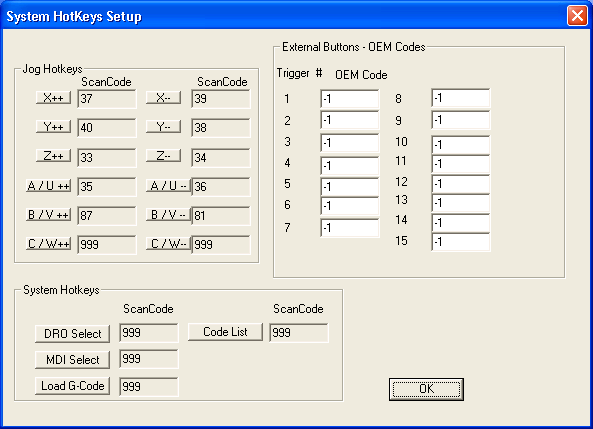The width and height of the screenshot is (593, 429).
Task: Select the DRO Select scancode field
Action: point(149,333)
